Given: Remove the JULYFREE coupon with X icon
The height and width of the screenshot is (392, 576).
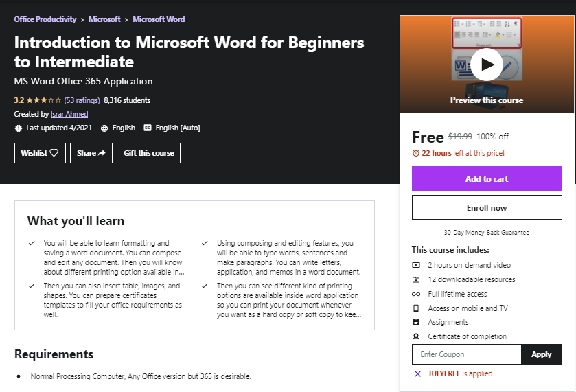Looking at the screenshot, I should tap(417, 373).
